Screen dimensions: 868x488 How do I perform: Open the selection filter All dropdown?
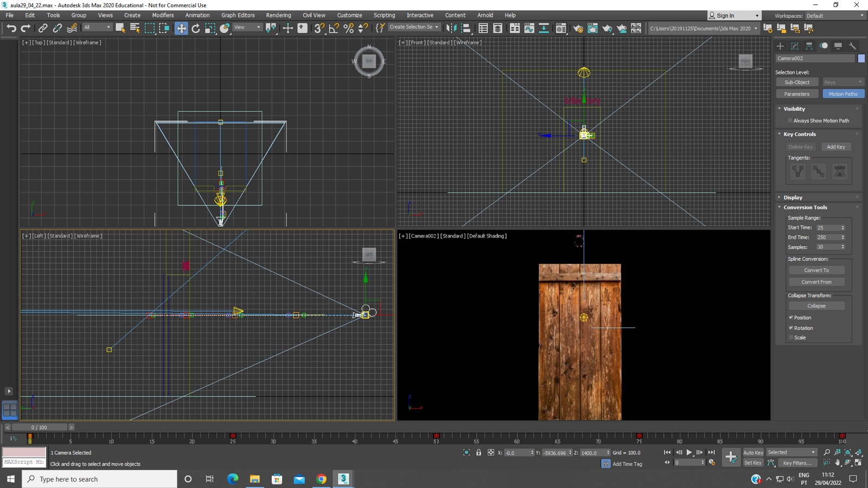(x=97, y=27)
